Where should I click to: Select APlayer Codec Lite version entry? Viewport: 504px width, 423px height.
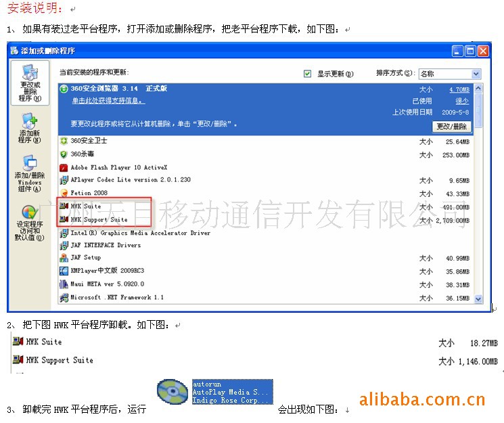pos(131,180)
